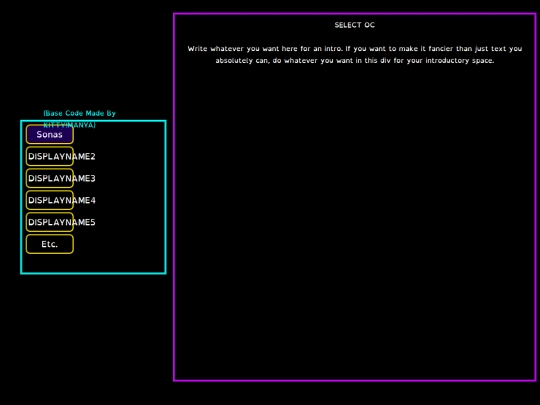Show the DISPLAYNAME5 profile
The width and height of the screenshot is (540, 405).
click(50, 222)
